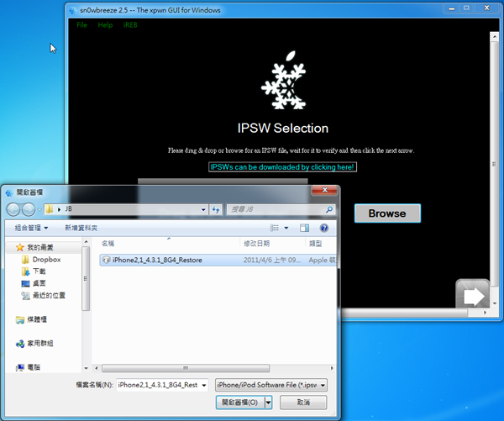Click the 電腦 computer icon in sidebar

click(x=20, y=367)
